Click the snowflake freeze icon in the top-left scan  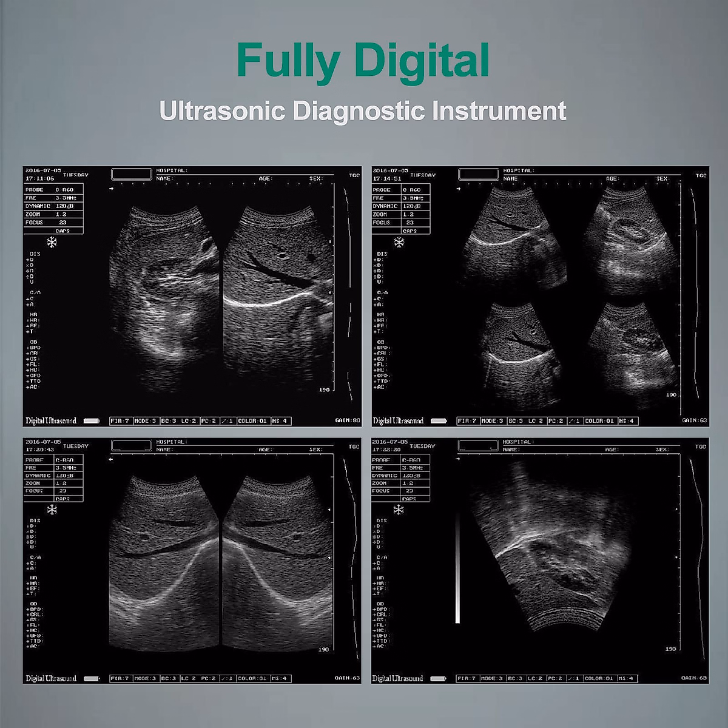52,243
